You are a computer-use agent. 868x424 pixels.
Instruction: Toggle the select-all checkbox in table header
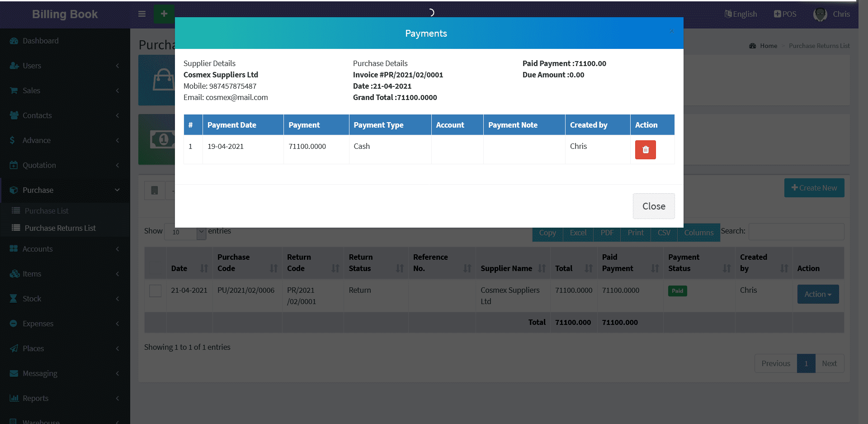tap(155, 268)
